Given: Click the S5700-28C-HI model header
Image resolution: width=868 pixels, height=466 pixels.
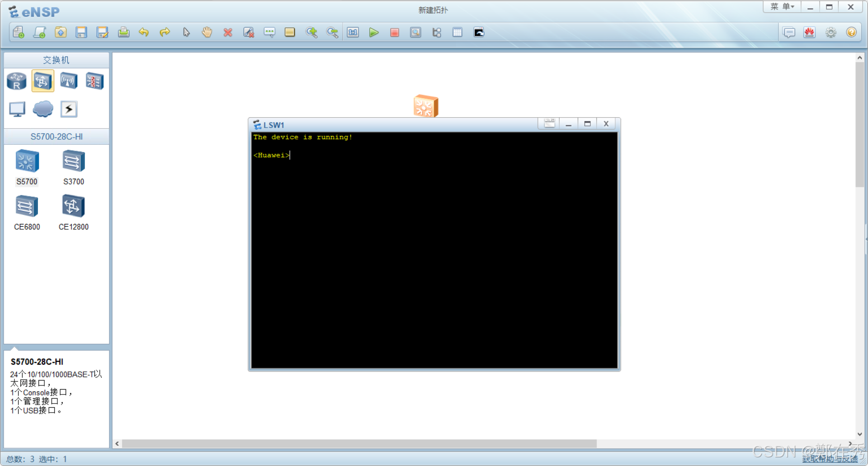Looking at the screenshot, I should point(57,137).
